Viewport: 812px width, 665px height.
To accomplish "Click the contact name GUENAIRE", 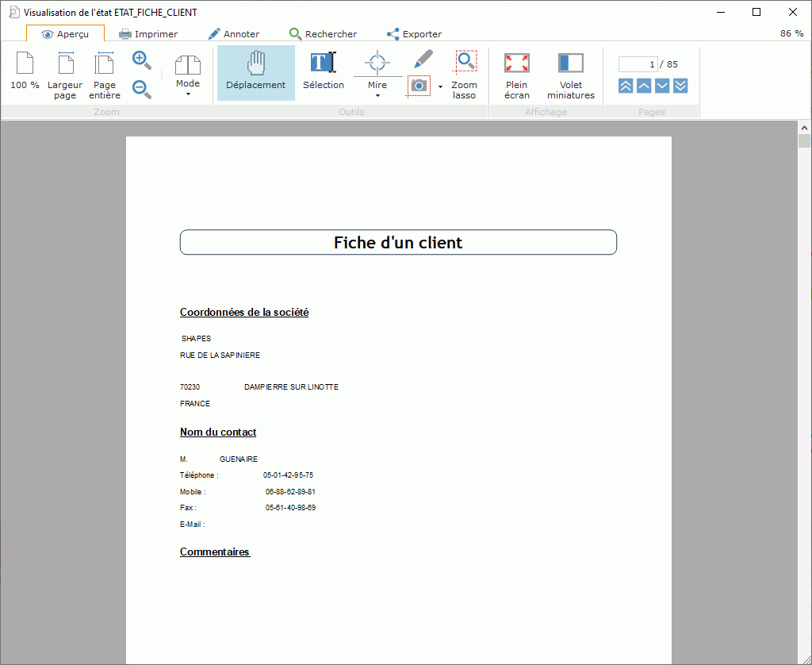I will tap(238, 459).
